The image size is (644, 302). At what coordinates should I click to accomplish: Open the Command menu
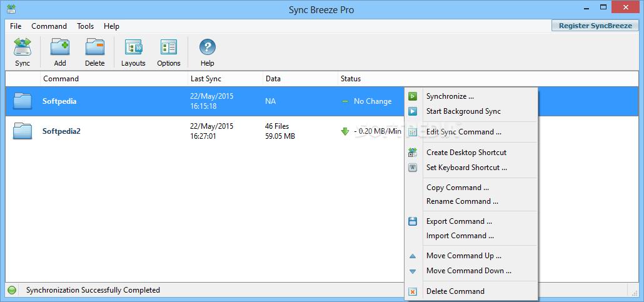49,26
